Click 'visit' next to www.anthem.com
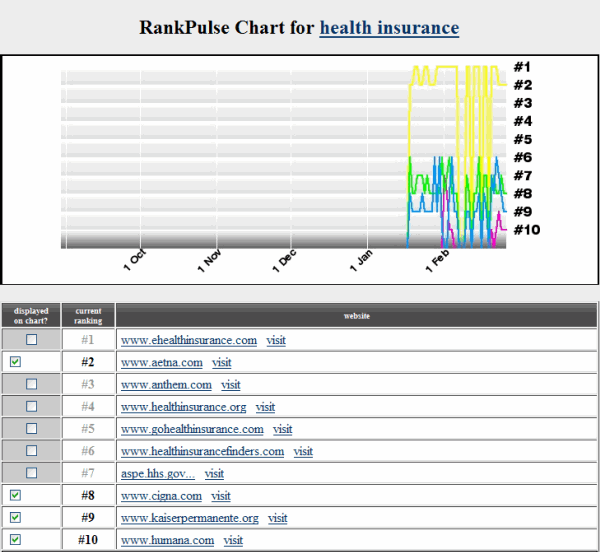 pos(231,384)
